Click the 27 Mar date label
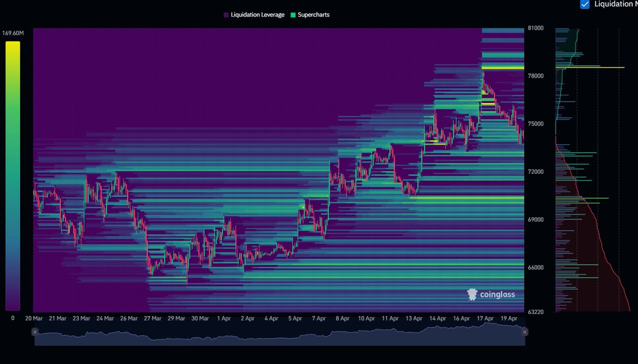Image resolution: width=638 pixels, height=364 pixels. [x=153, y=319]
